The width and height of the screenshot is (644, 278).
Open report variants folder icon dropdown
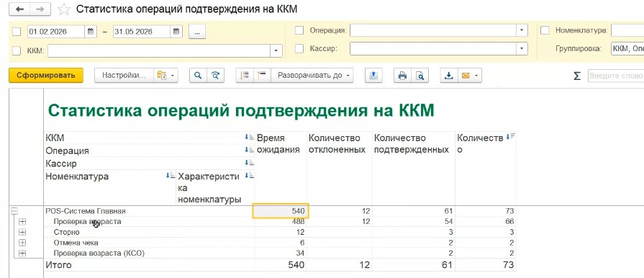coord(165,75)
